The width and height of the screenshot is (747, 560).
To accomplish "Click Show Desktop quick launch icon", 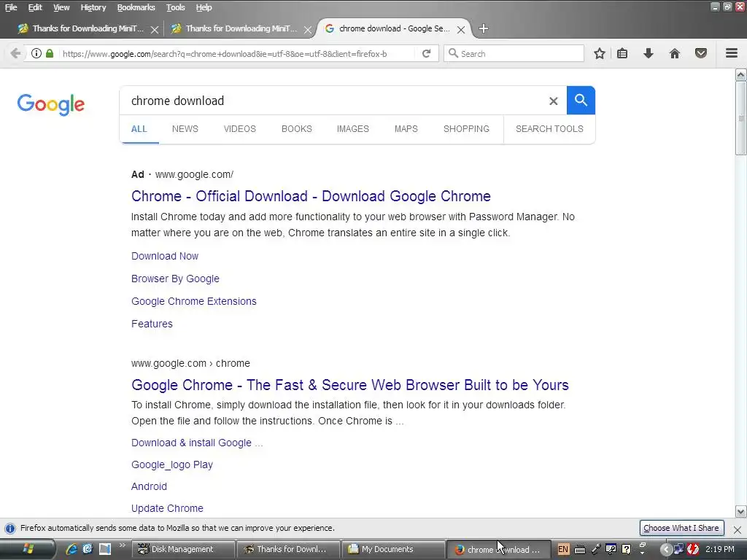I will pyautogui.click(x=105, y=549).
